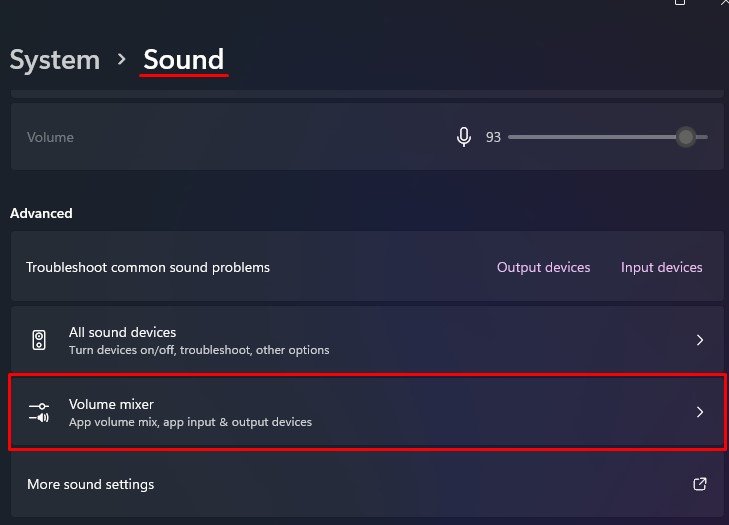Click the breadcrumb chevron between System and Sound
Viewport: 729px width, 525px height.
pyautogui.click(x=121, y=59)
